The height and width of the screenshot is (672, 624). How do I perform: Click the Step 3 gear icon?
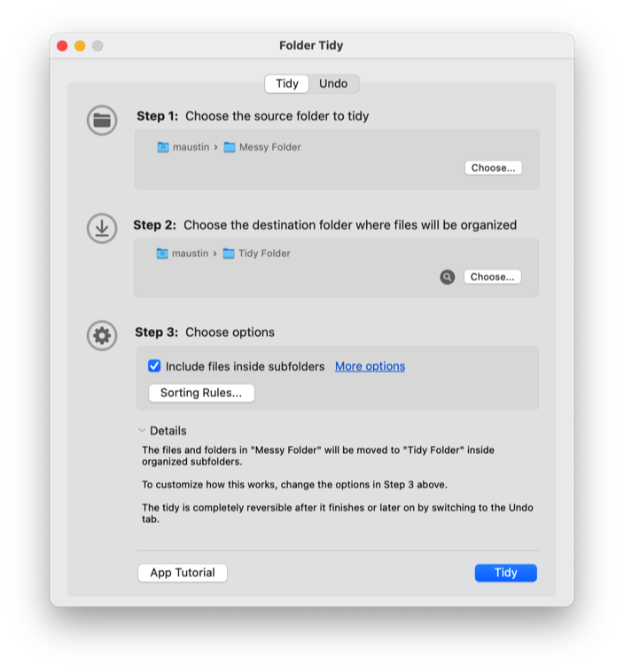coord(102,336)
